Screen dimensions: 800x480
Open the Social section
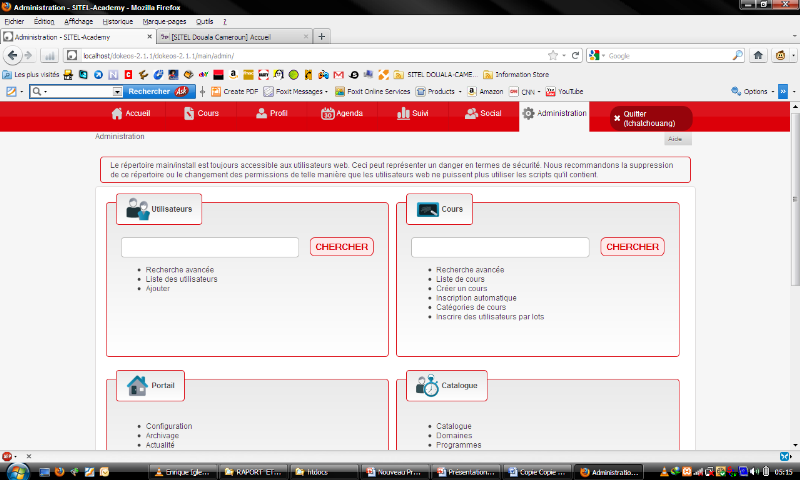483,113
